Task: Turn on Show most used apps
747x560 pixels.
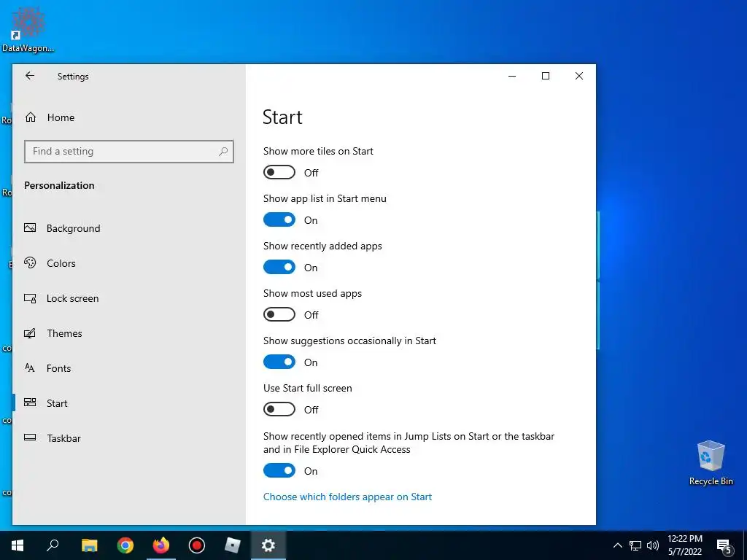Action: coord(279,315)
